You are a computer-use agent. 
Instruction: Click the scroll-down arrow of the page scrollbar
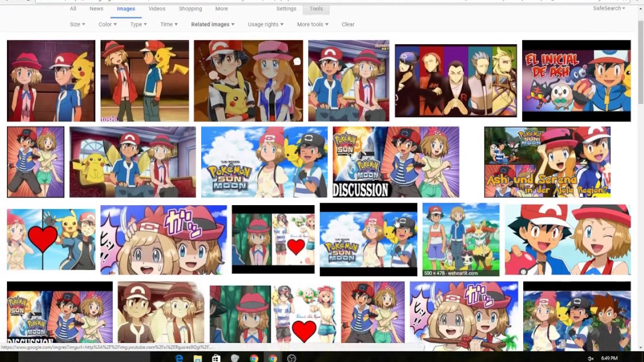coord(640,347)
